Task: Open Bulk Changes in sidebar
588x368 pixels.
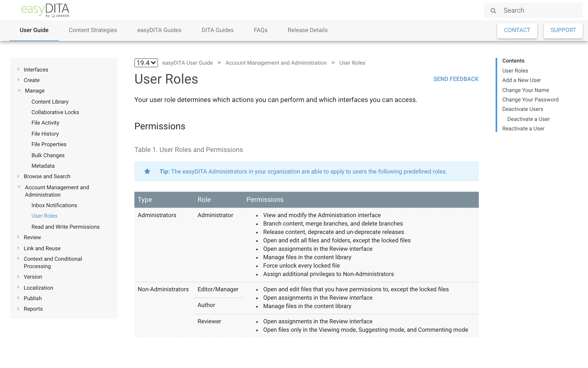Action: pos(48,155)
